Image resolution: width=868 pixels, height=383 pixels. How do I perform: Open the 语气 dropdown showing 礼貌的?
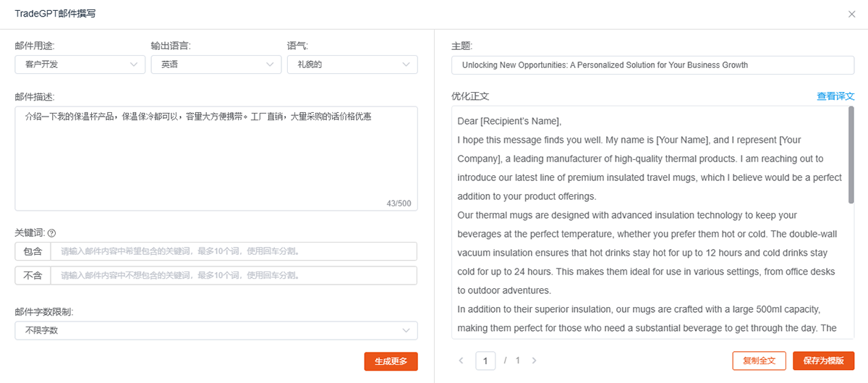[352, 64]
